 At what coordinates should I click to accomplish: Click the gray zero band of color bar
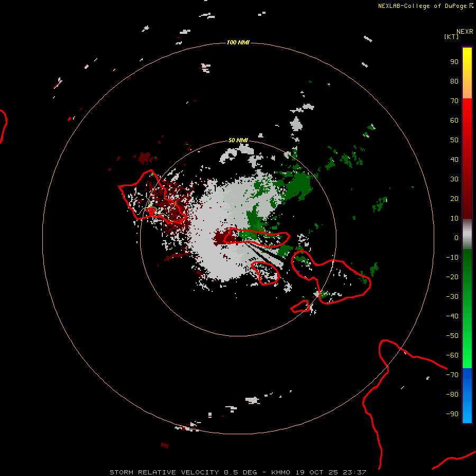pyautogui.click(x=467, y=234)
